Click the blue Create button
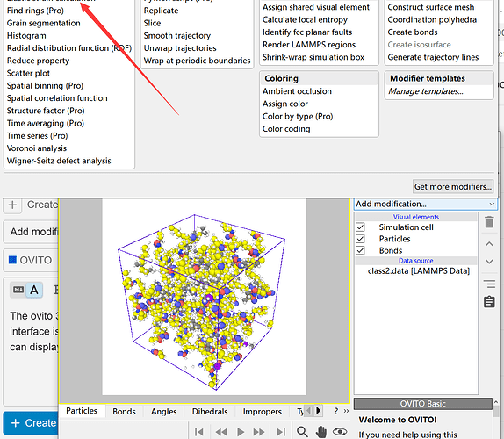The height and width of the screenshot is (439, 504). tap(31, 423)
